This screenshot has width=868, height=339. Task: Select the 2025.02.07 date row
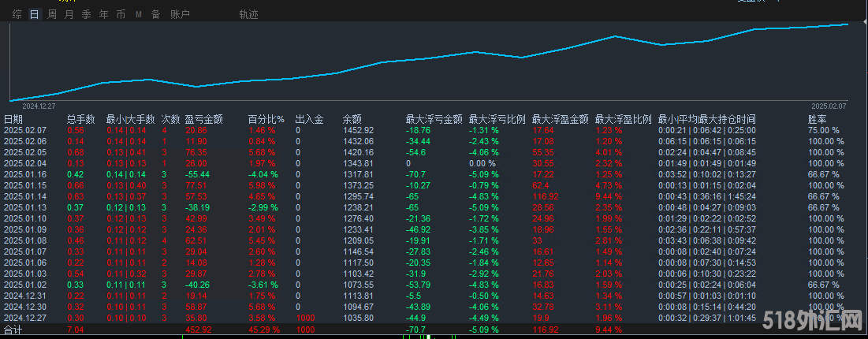tap(25, 130)
